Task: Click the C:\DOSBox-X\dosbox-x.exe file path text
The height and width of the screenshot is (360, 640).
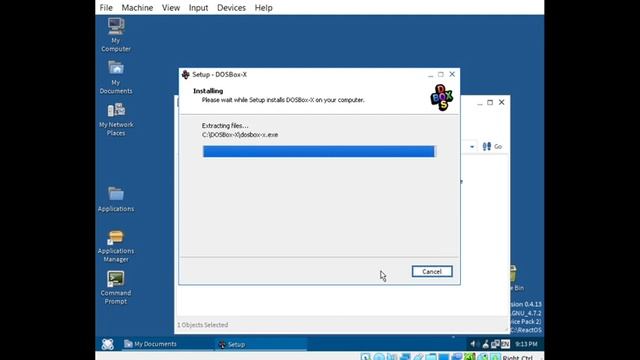Action: 240,135
